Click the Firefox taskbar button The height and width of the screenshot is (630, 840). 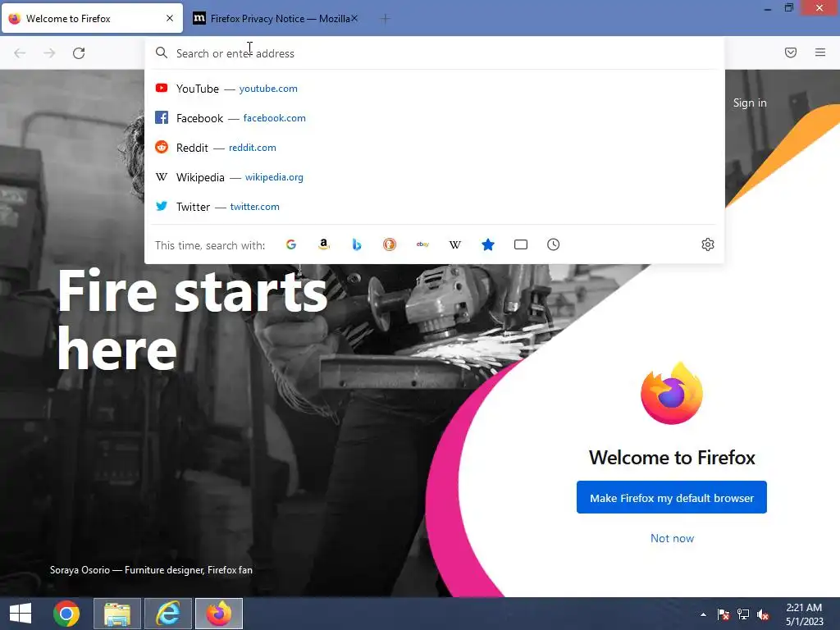(219, 614)
